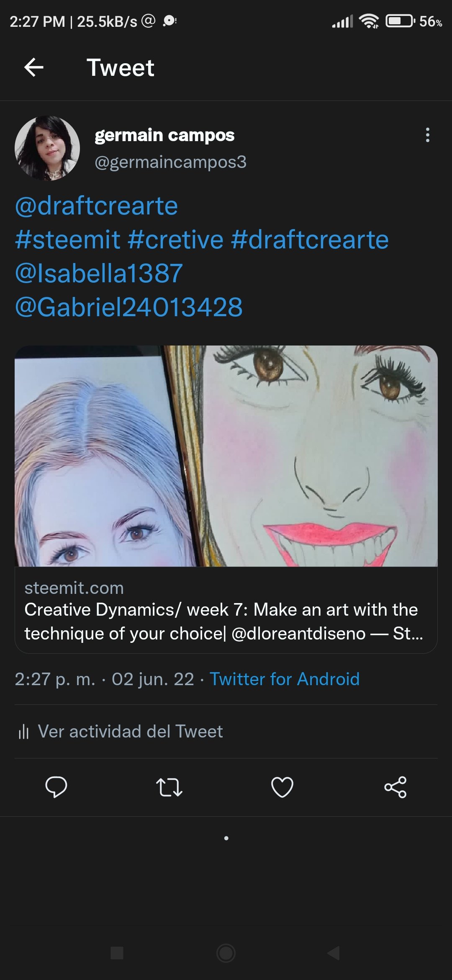Open the #cretive hashtag
The width and height of the screenshot is (452, 980).
176,240
